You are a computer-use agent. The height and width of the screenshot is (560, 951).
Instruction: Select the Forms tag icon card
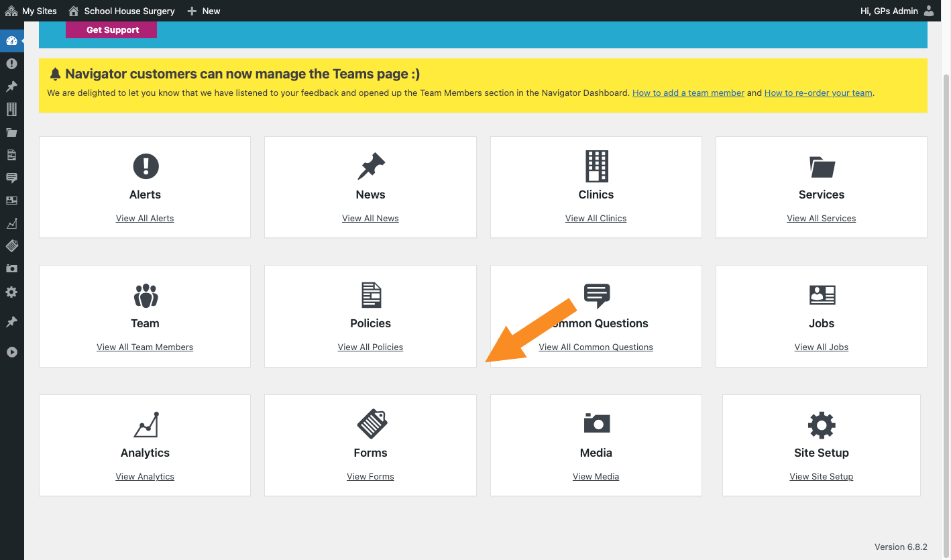pos(371,424)
